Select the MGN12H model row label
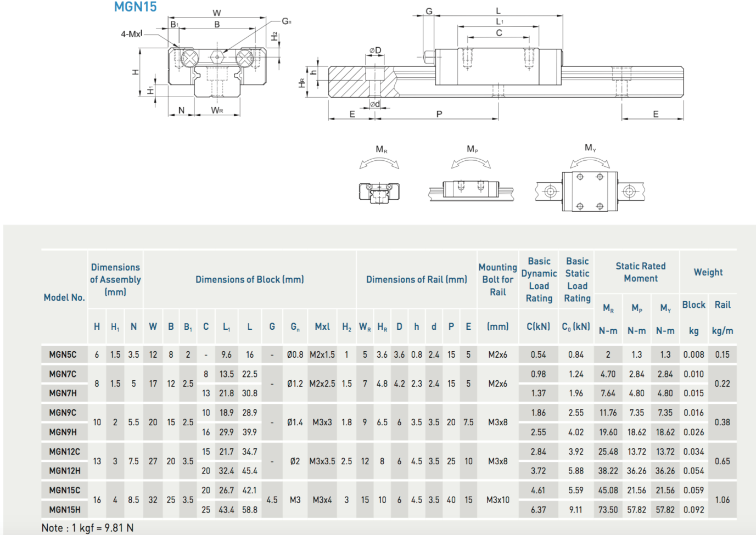 tap(65, 471)
